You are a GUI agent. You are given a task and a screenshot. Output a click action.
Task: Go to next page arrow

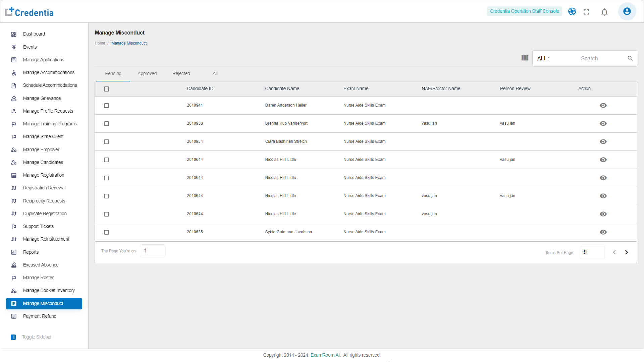point(626,252)
